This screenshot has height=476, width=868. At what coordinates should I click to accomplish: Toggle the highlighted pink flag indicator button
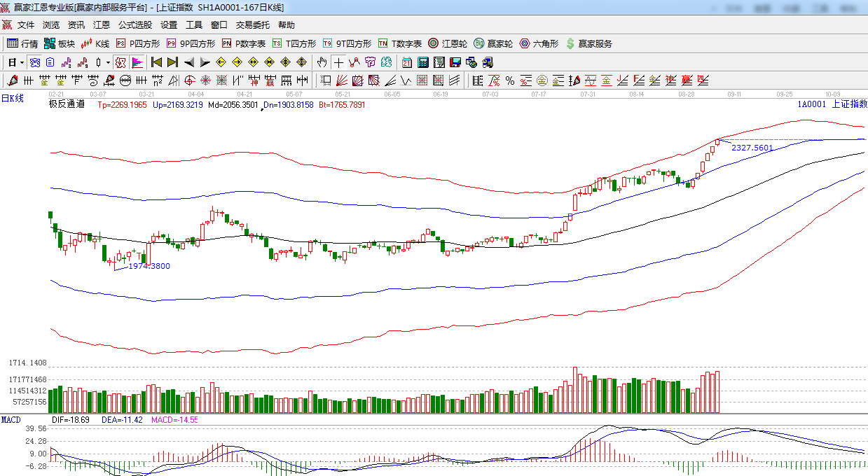[137, 62]
